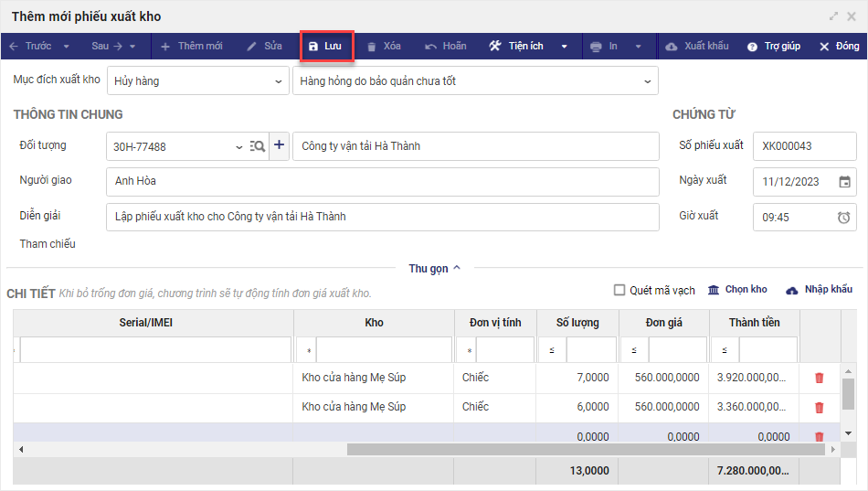Viewport: 868px width, 491px height.
Task: Enable the Quét mã vạch checkbox
Action: (x=620, y=290)
